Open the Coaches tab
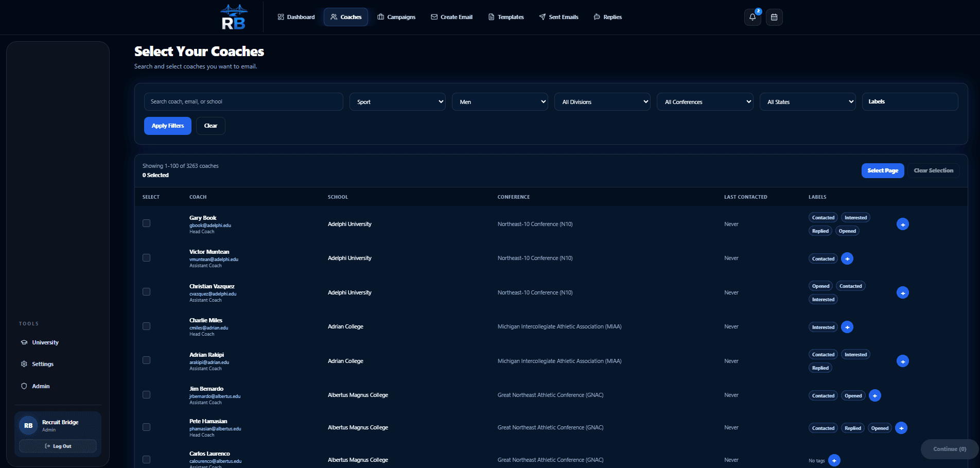This screenshot has width=980, height=468. (x=346, y=17)
